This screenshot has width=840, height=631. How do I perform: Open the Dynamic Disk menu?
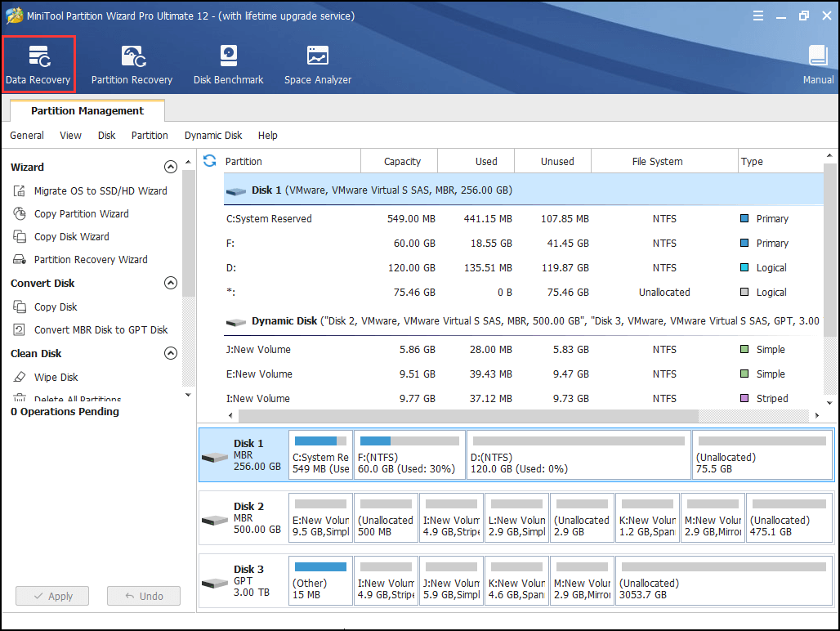[x=213, y=136]
